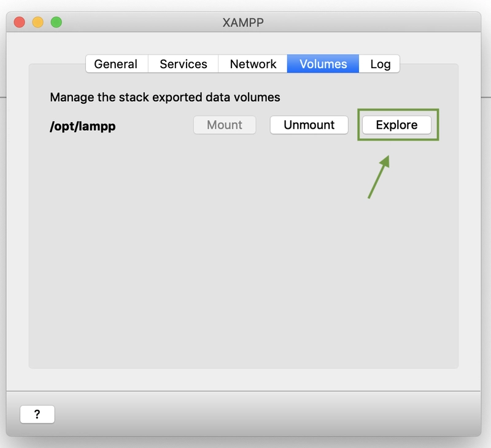Click the Volumes tab
This screenshot has height=448, width=491.
pyautogui.click(x=323, y=64)
